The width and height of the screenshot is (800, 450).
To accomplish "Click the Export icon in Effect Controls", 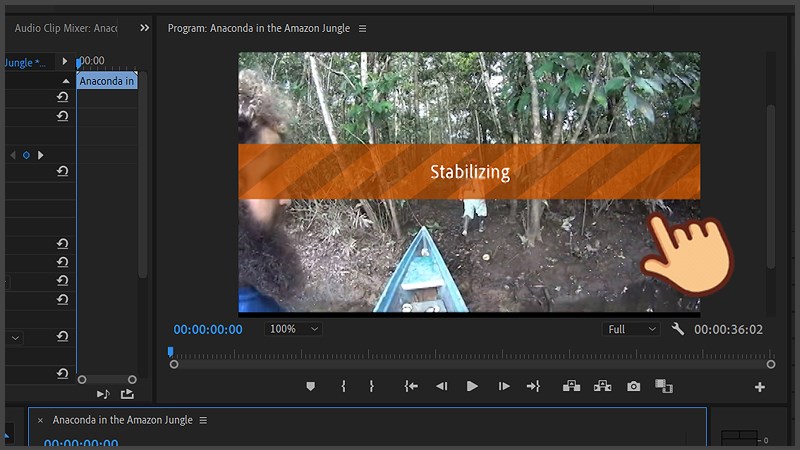I will (x=127, y=394).
